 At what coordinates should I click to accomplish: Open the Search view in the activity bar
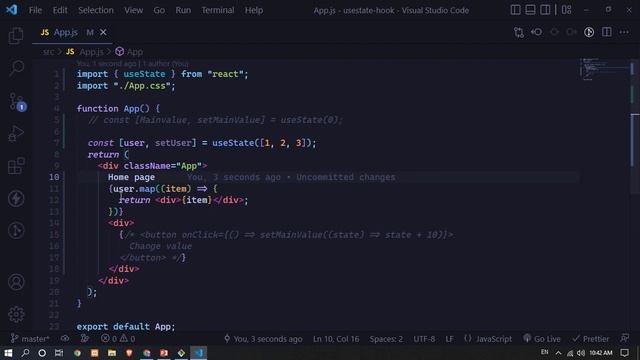pos(16,68)
